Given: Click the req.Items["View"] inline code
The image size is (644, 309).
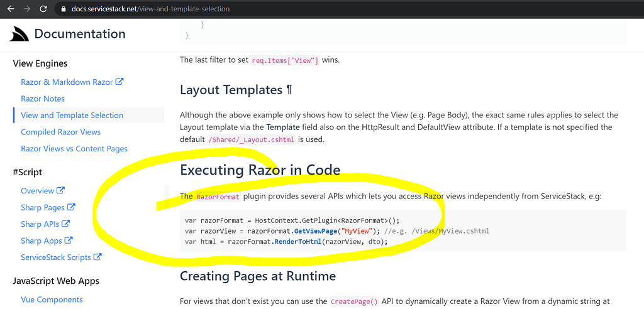Looking at the screenshot, I should pyautogui.click(x=285, y=60).
